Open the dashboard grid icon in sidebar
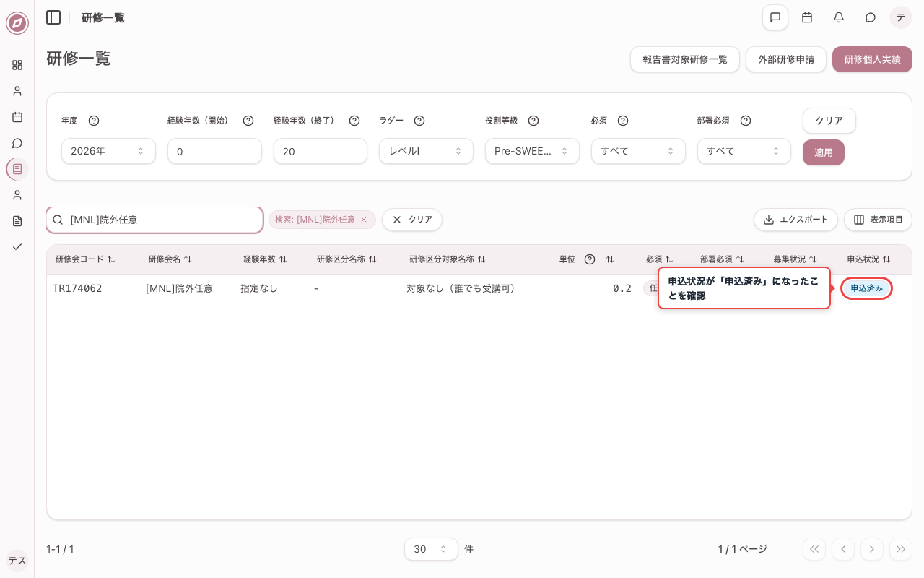This screenshot has height=578, width=924. click(17, 65)
